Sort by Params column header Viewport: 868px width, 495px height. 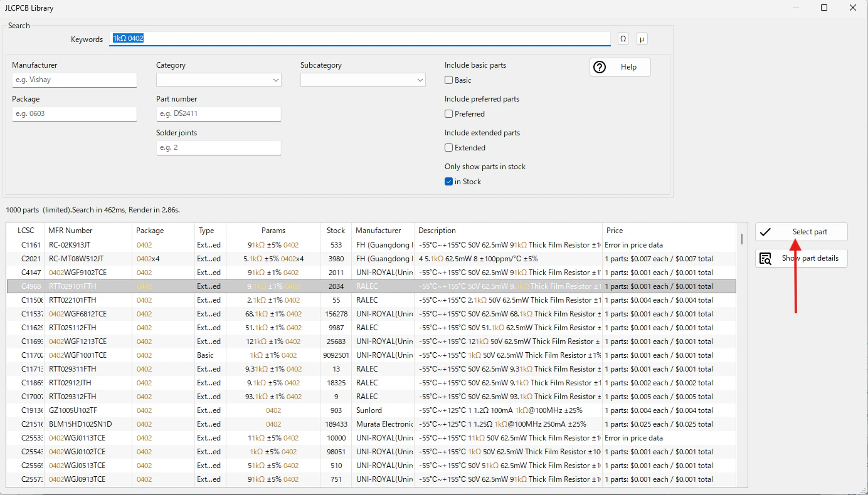click(273, 231)
